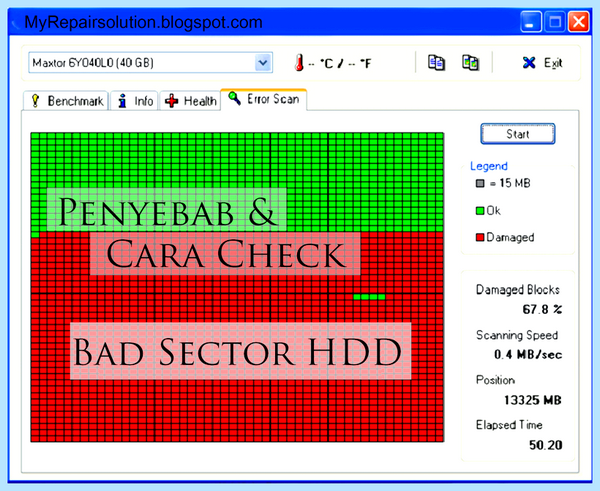Click the Scanning Speed label
Screen dimensions: 600x491
517,335
